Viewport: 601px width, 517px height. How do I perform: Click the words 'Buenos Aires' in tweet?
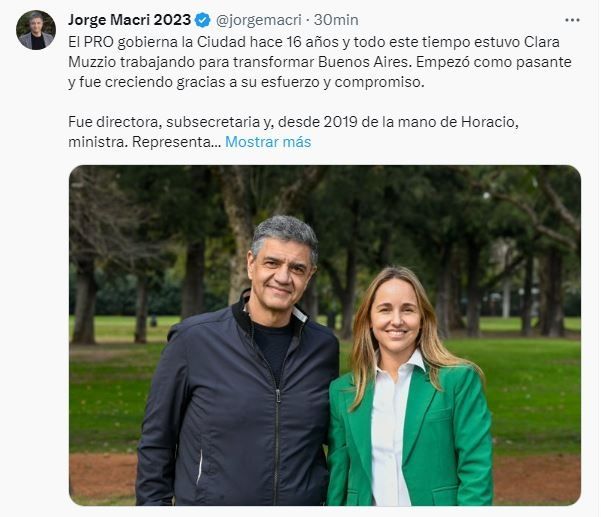point(363,62)
